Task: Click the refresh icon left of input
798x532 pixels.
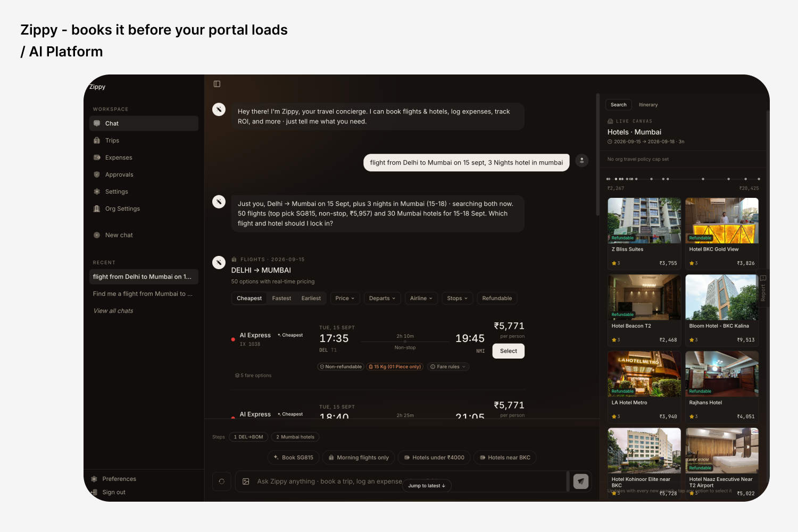Action: [x=222, y=481]
